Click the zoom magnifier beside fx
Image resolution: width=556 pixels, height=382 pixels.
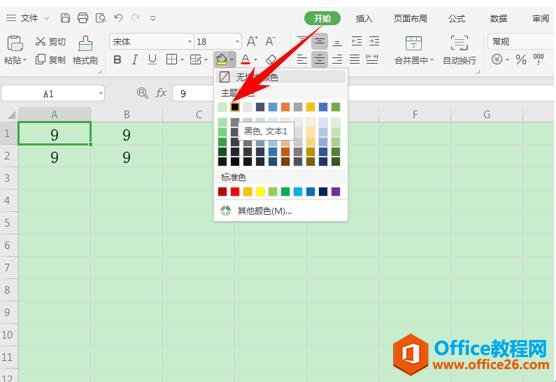point(142,93)
